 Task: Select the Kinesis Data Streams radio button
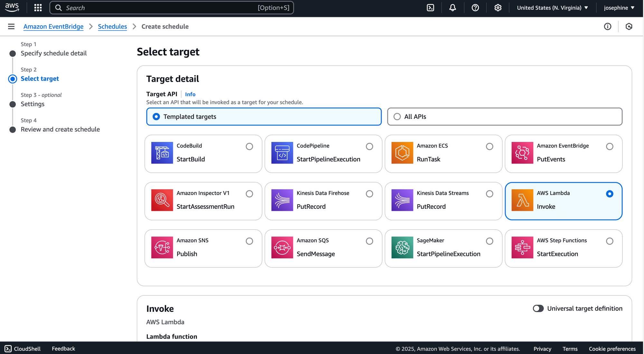click(x=489, y=194)
